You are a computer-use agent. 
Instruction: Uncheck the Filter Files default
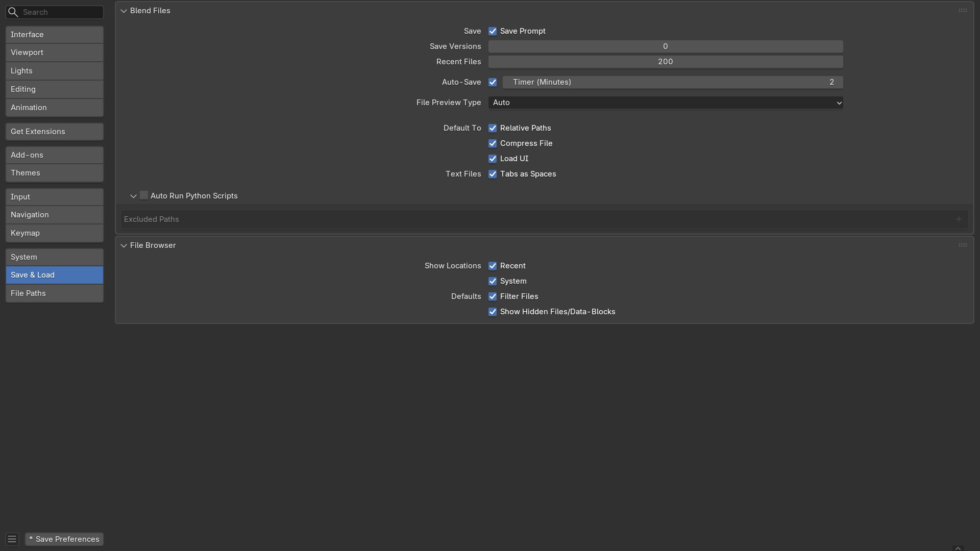coord(493,296)
